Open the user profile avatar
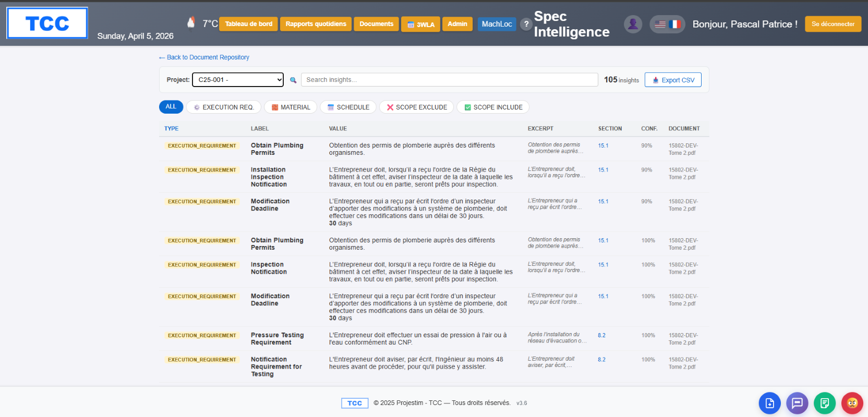Screen dimensions: 868x417 633,24
